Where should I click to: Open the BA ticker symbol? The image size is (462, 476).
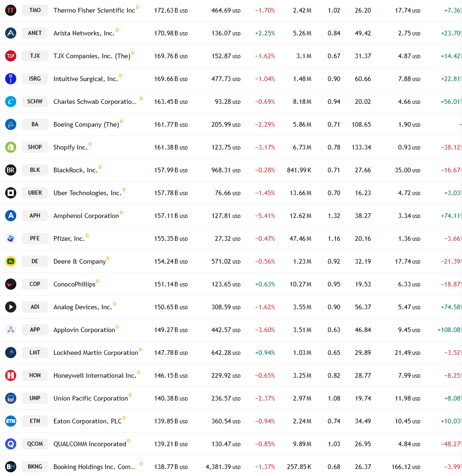point(35,124)
